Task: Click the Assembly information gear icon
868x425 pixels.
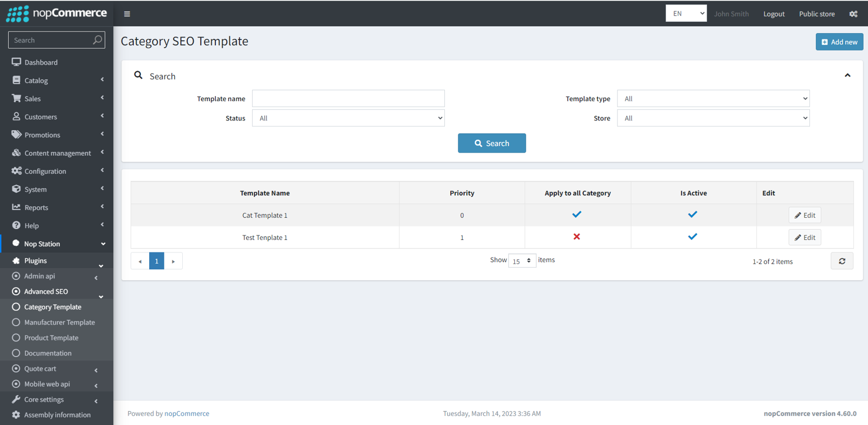Action: 16,415
